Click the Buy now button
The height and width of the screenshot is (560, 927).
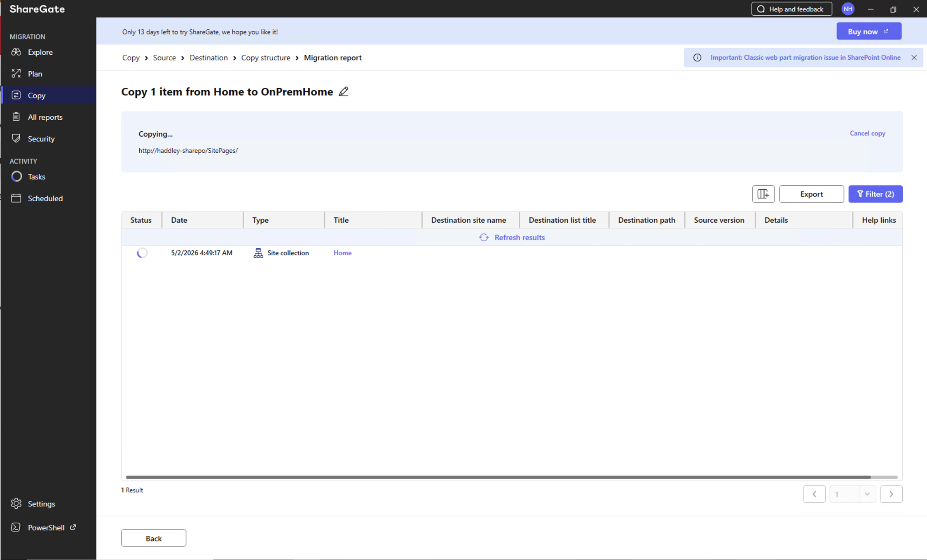pyautogui.click(x=869, y=31)
